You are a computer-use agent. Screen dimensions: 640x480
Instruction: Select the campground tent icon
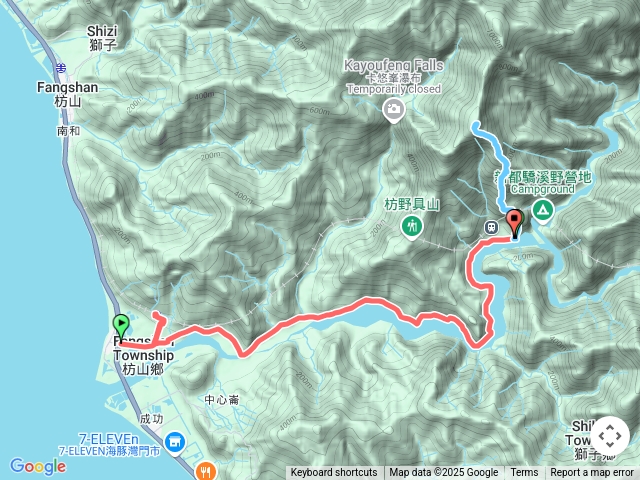coord(542,211)
